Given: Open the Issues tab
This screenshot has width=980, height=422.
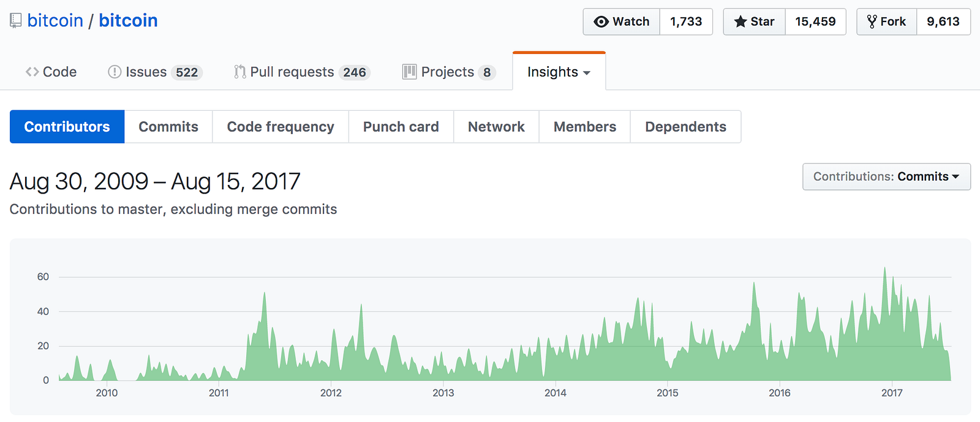Looking at the screenshot, I should [155, 72].
